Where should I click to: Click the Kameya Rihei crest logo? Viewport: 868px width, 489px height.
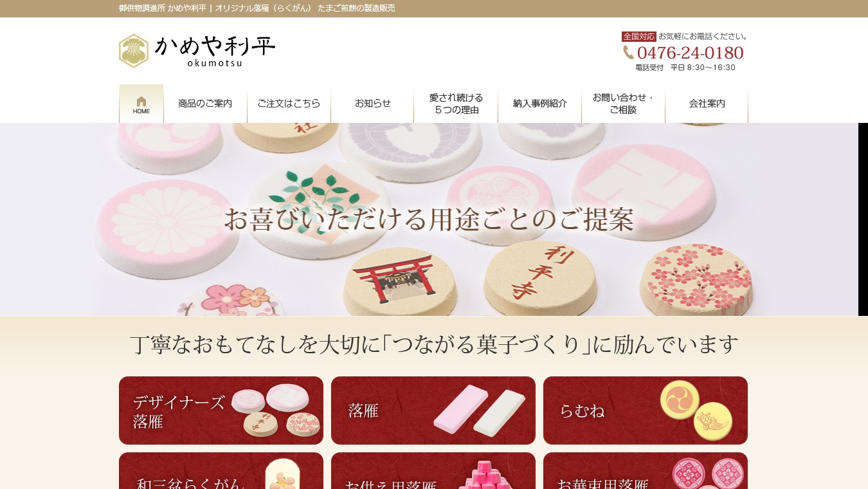[x=134, y=51]
